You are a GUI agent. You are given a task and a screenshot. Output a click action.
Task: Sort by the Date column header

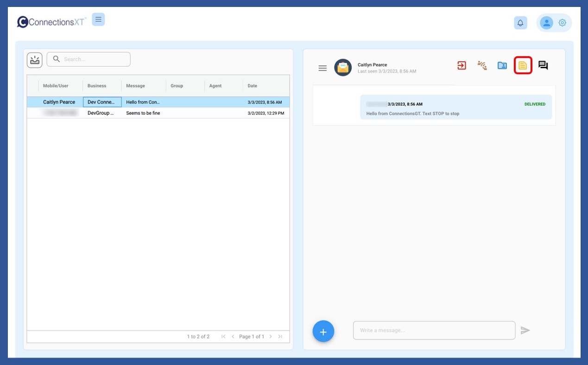pyautogui.click(x=253, y=86)
